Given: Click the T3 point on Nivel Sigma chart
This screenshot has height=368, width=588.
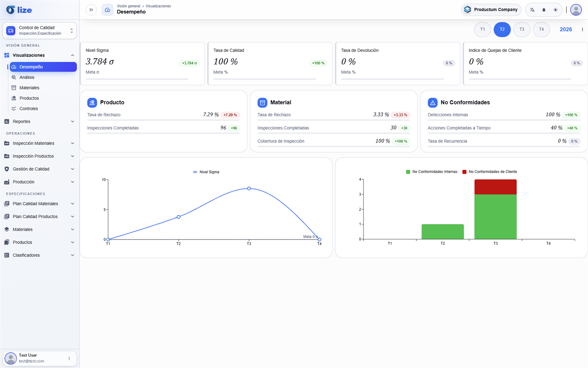Looking at the screenshot, I should [249, 188].
